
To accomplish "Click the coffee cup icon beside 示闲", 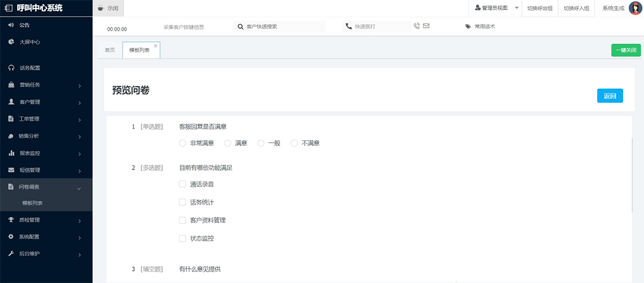I will point(101,8).
